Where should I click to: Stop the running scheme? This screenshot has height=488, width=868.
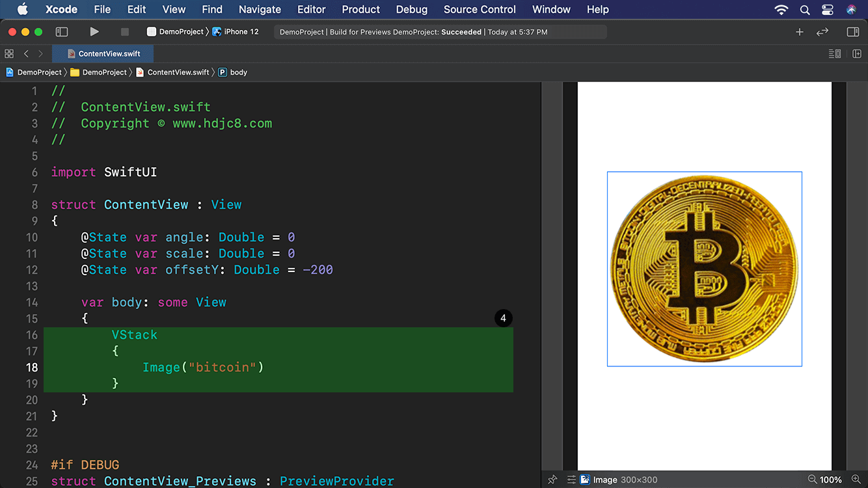coord(125,32)
